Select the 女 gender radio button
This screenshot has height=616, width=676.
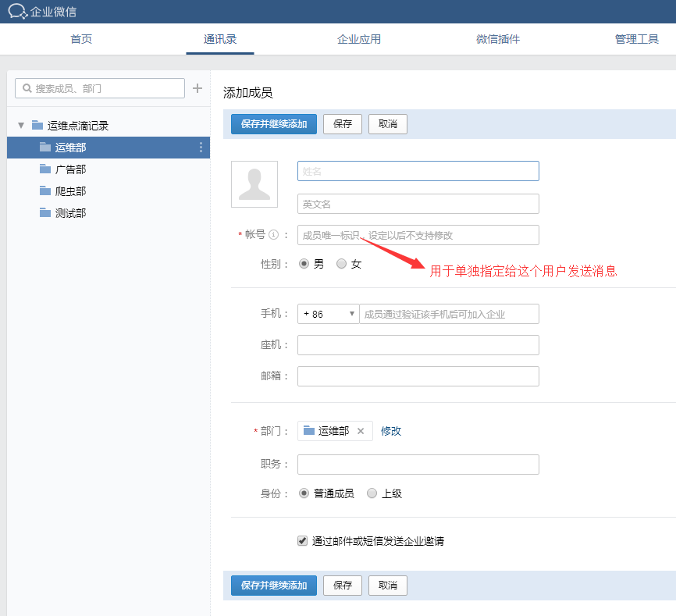coord(339,264)
